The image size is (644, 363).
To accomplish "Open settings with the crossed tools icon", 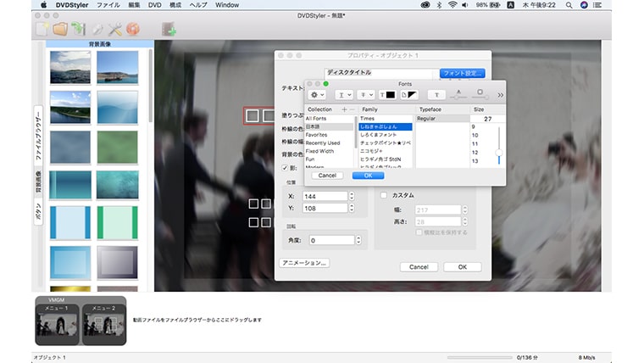I will (114, 29).
